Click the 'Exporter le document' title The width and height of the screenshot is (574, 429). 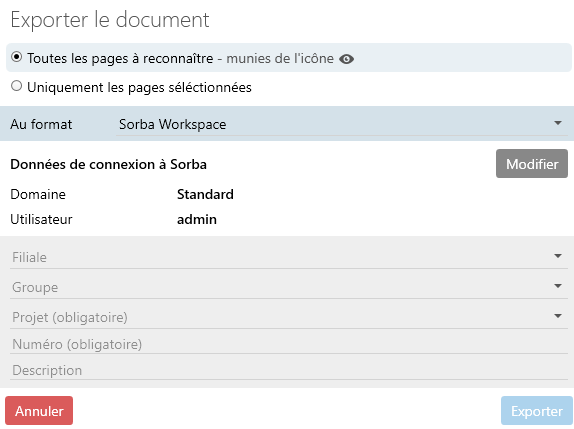[110, 19]
